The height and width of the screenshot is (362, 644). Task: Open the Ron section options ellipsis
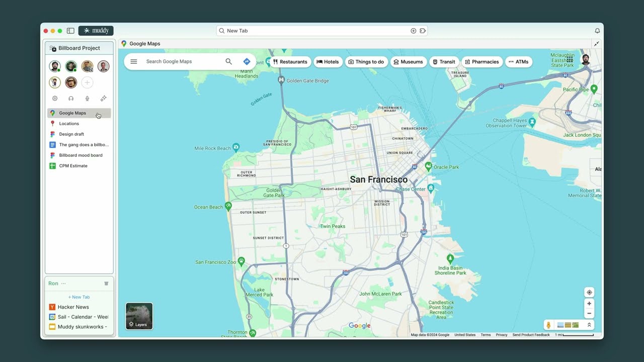[x=63, y=284]
